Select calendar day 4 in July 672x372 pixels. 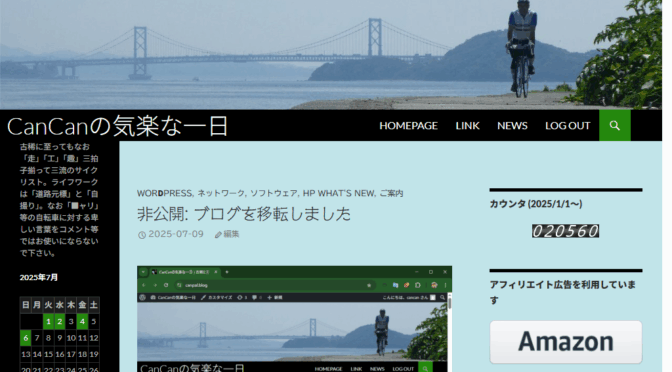82,321
